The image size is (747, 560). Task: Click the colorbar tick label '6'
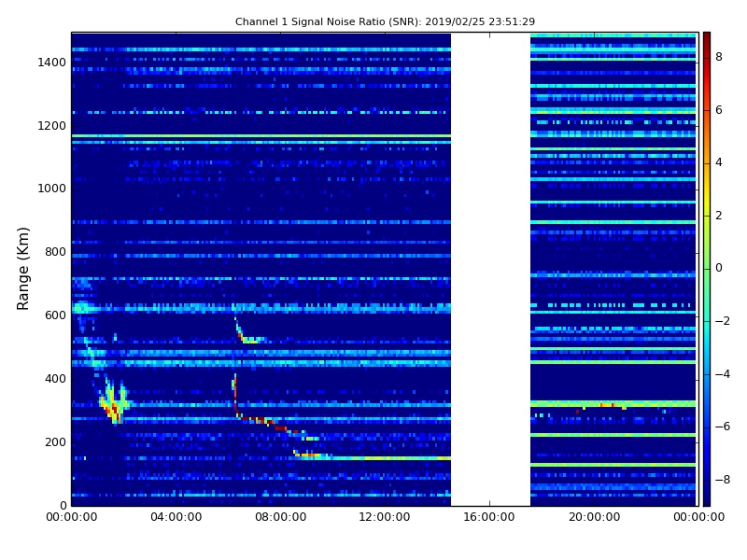pos(719,110)
